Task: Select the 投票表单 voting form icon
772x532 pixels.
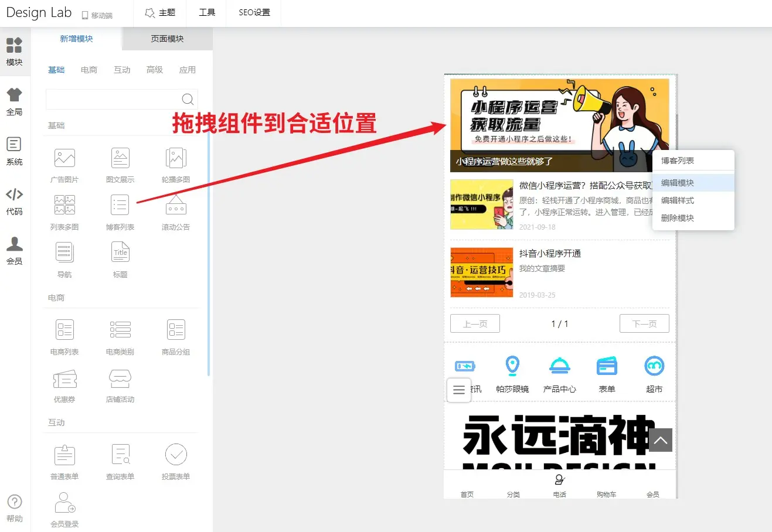Action: click(x=176, y=455)
